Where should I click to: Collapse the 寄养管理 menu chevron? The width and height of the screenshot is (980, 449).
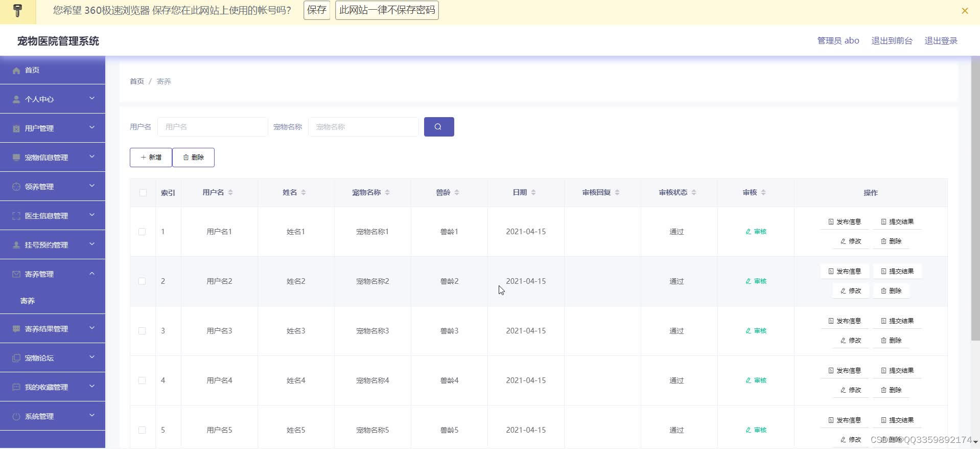point(92,274)
